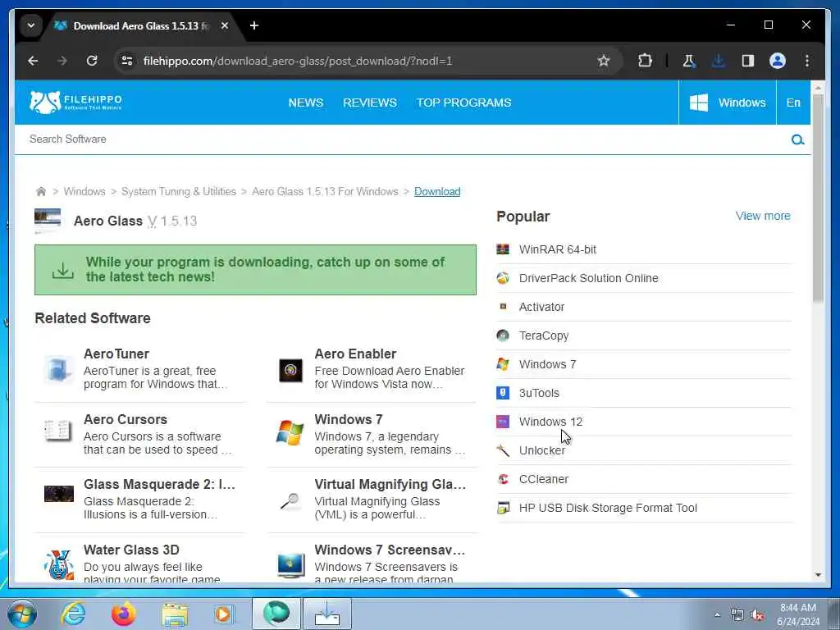The width and height of the screenshot is (840, 630).
Task: Click View more in Popular
Action: point(763,216)
